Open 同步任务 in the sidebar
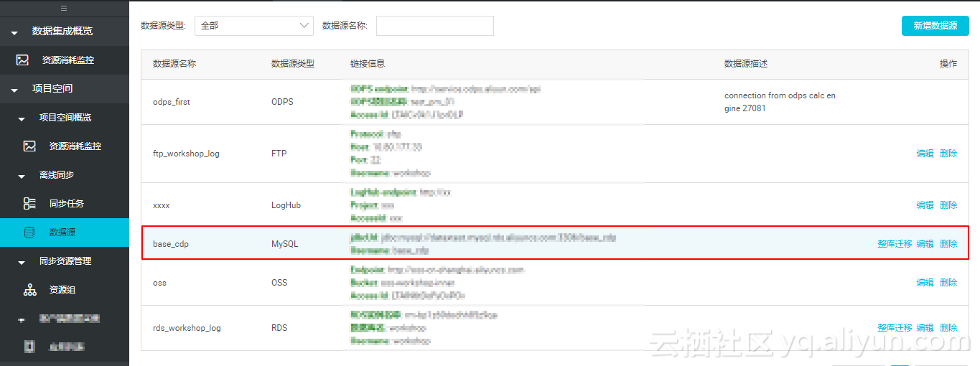The width and height of the screenshot is (980, 366). coord(67,204)
